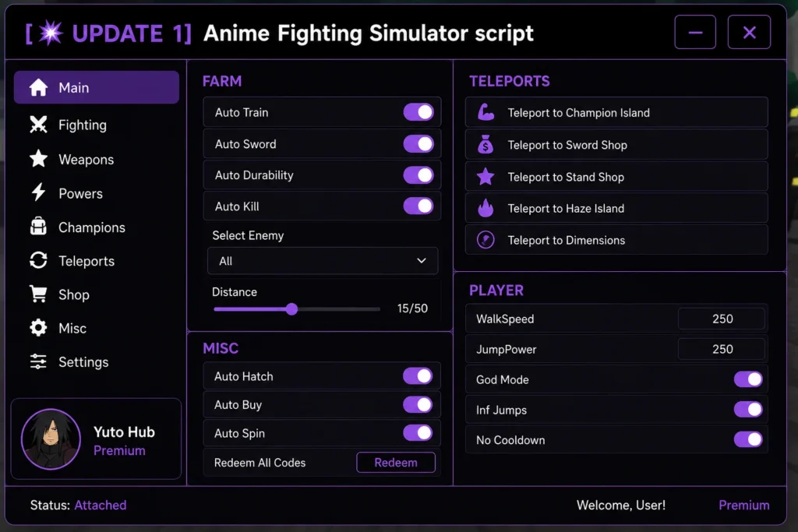Image resolution: width=798 pixels, height=532 pixels.
Task: Click the backpack Champions icon
Action: pyautogui.click(x=38, y=227)
